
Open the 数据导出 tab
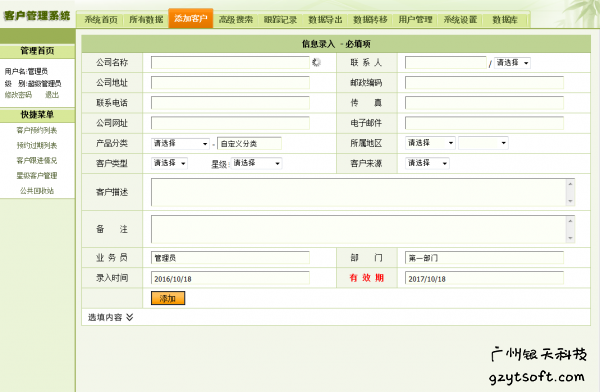pyautogui.click(x=325, y=20)
